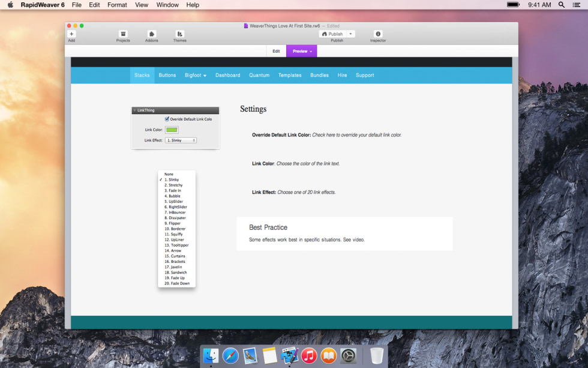The height and width of the screenshot is (368, 588).
Task: Open iTunes music icon in Dock
Action: click(309, 355)
